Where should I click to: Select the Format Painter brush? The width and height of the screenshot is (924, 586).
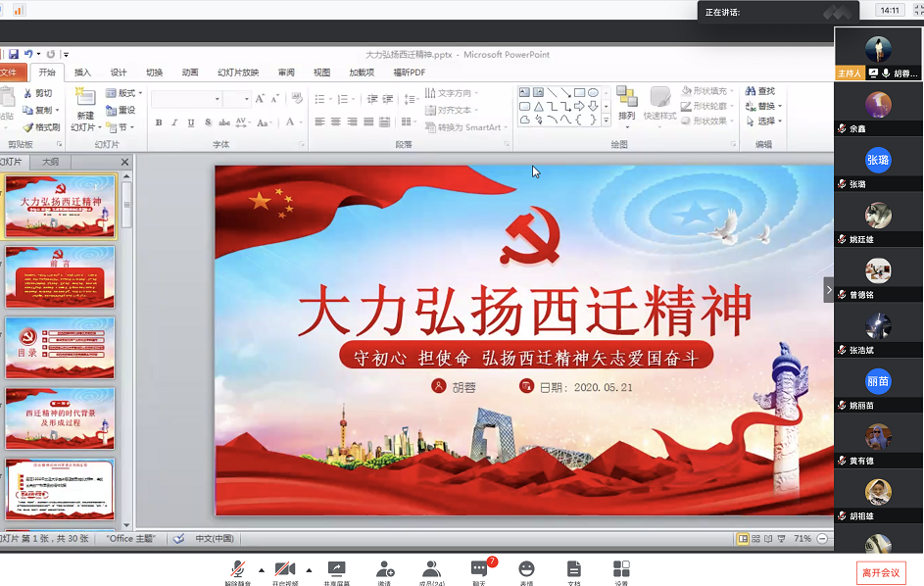tap(27, 127)
